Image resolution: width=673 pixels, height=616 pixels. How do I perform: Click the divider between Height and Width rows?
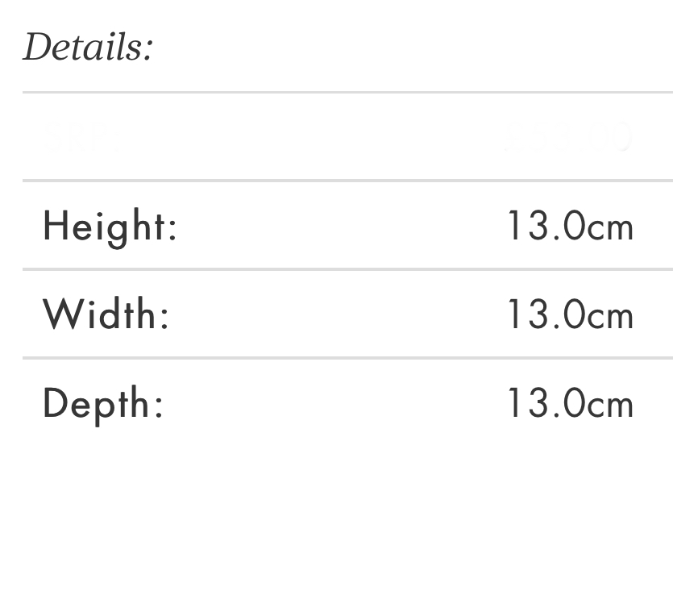click(347, 269)
